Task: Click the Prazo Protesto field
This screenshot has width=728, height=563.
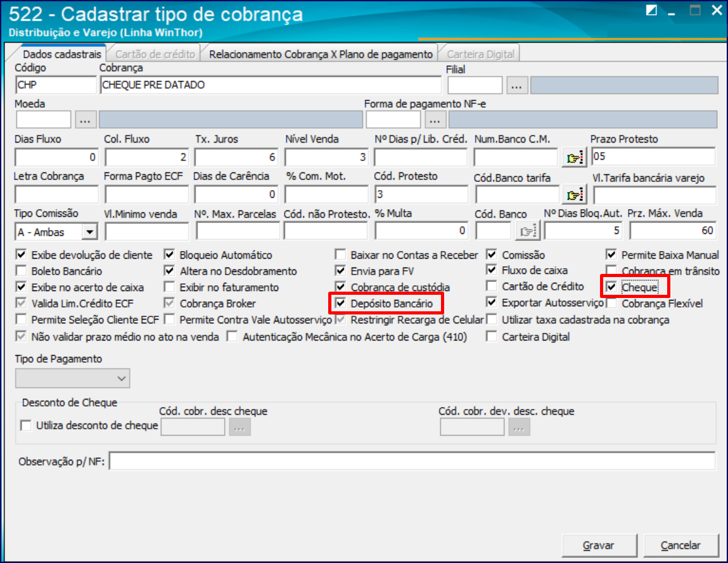Action: [x=653, y=157]
